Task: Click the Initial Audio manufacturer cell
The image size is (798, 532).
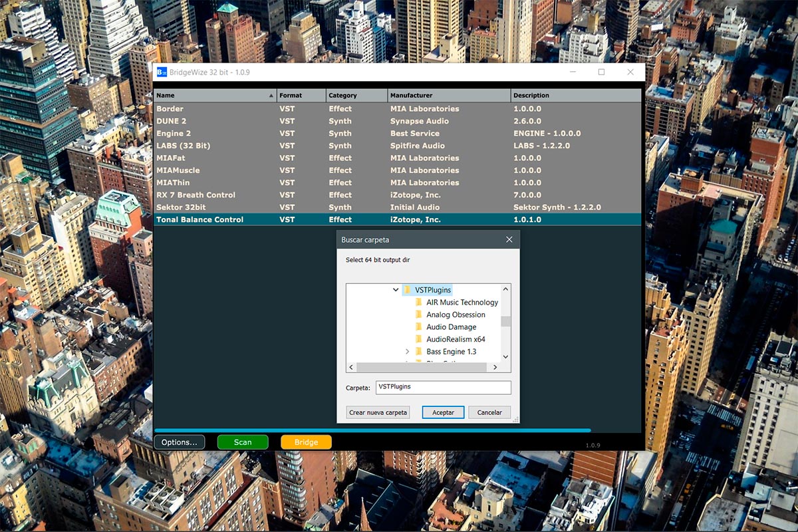Action: pos(416,207)
